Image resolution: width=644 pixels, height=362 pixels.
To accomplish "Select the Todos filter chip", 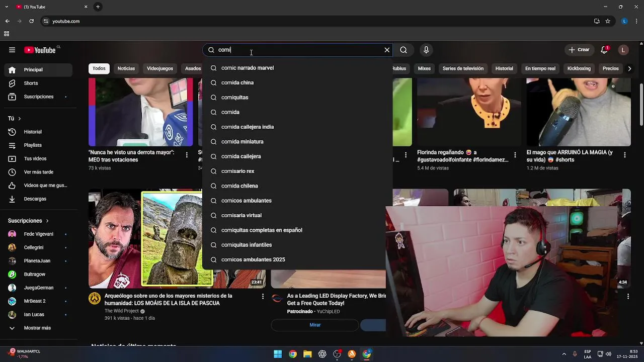I will [99, 68].
